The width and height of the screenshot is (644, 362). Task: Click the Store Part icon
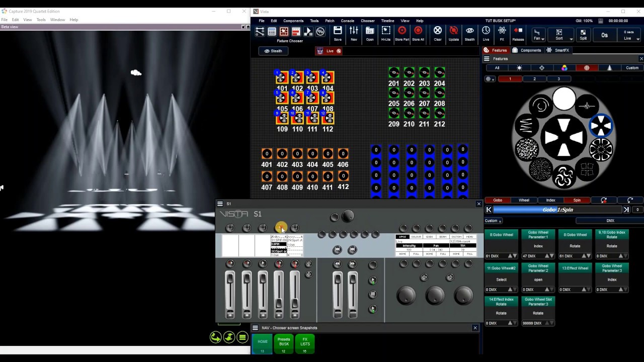[402, 34]
